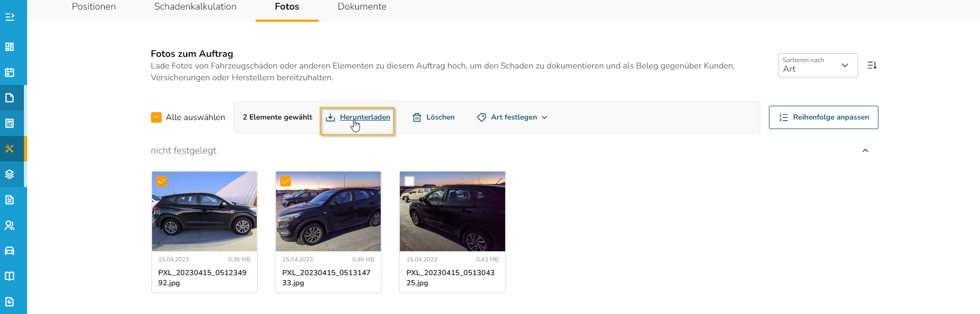Image resolution: width=980 pixels, height=314 pixels.
Task: Open the calendar icon in sidebar
Action: tap(10, 72)
